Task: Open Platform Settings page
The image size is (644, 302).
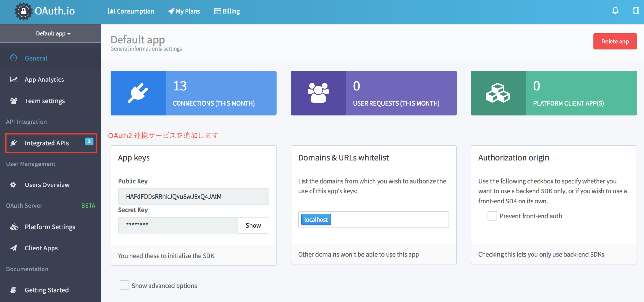Action: click(51, 227)
